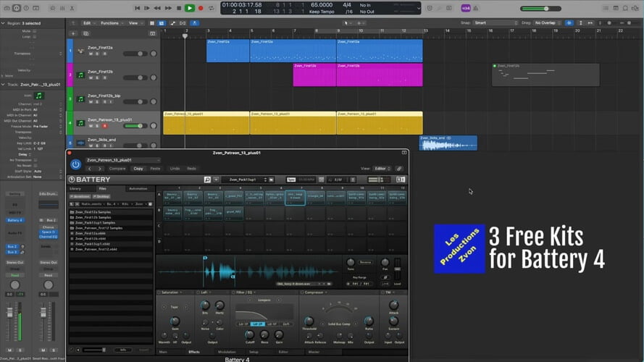The image size is (644, 362).
Task: Mute the Zvon_First12a track
Action: click(91, 54)
